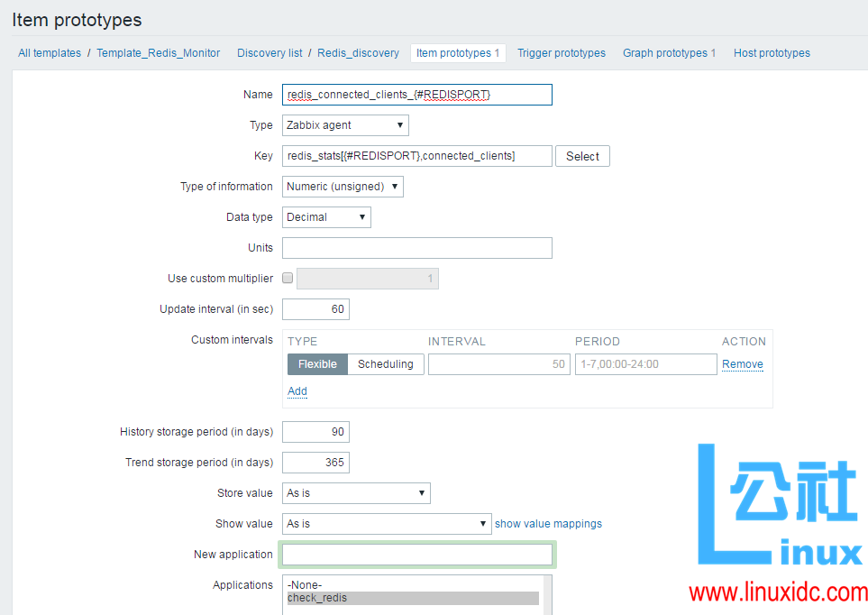This screenshot has height=615, width=868.
Task: Focus the Key input field
Action: pos(416,156)
